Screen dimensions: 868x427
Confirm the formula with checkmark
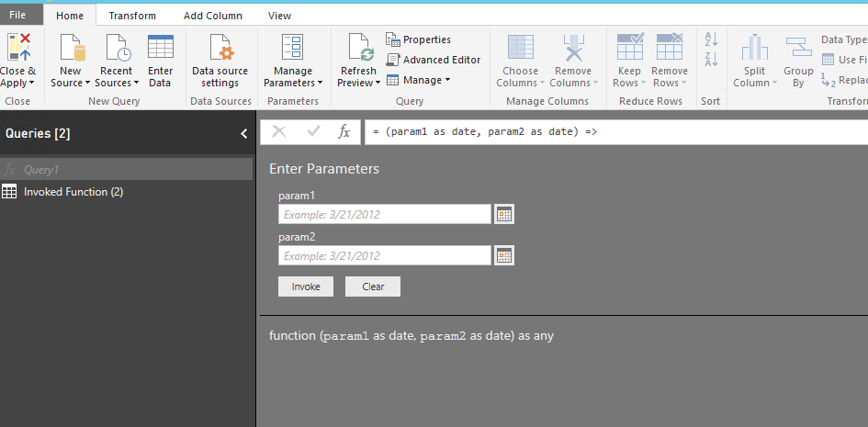[x=314, y=131]
